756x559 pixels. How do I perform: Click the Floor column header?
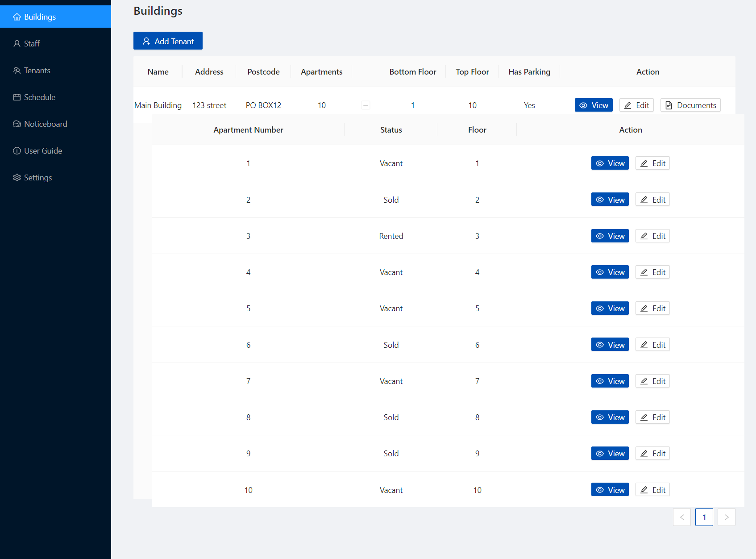click(x=477, y=130)
